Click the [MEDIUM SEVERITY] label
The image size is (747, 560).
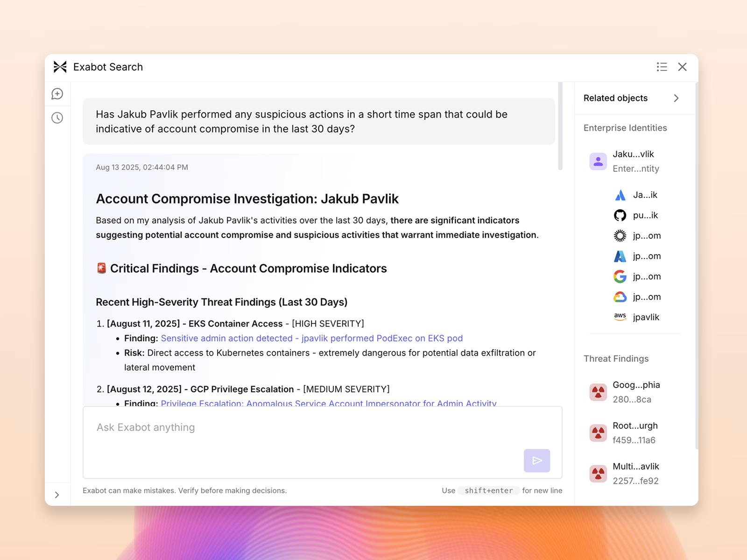346,389
